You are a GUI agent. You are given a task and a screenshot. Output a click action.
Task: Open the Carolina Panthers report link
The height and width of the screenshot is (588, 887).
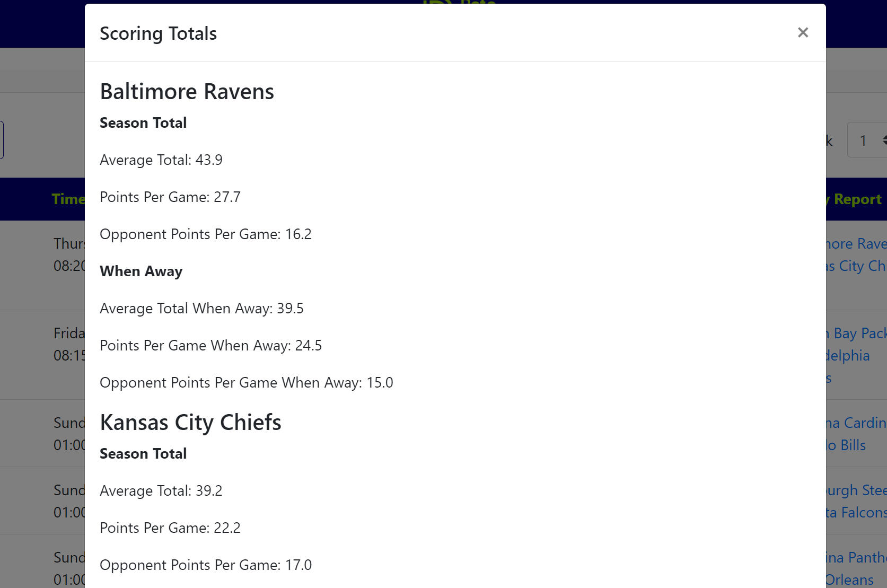[x=856, y=558]
